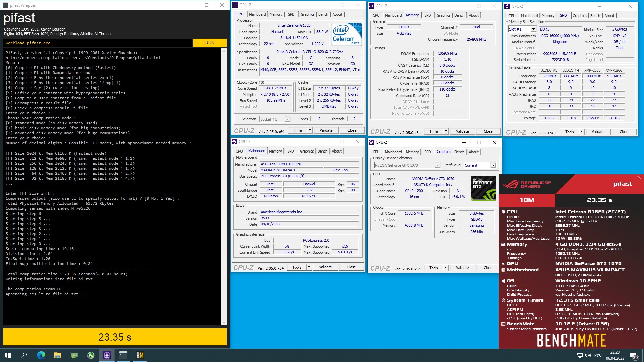Click Close in the Memory window
This screenshot has height=362, width=644.
click(488, 131)
